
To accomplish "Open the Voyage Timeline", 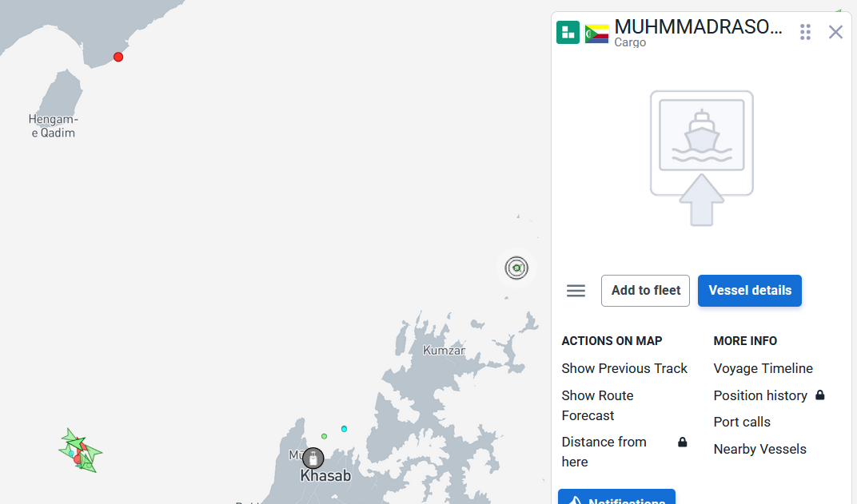I will pos(763,368).
